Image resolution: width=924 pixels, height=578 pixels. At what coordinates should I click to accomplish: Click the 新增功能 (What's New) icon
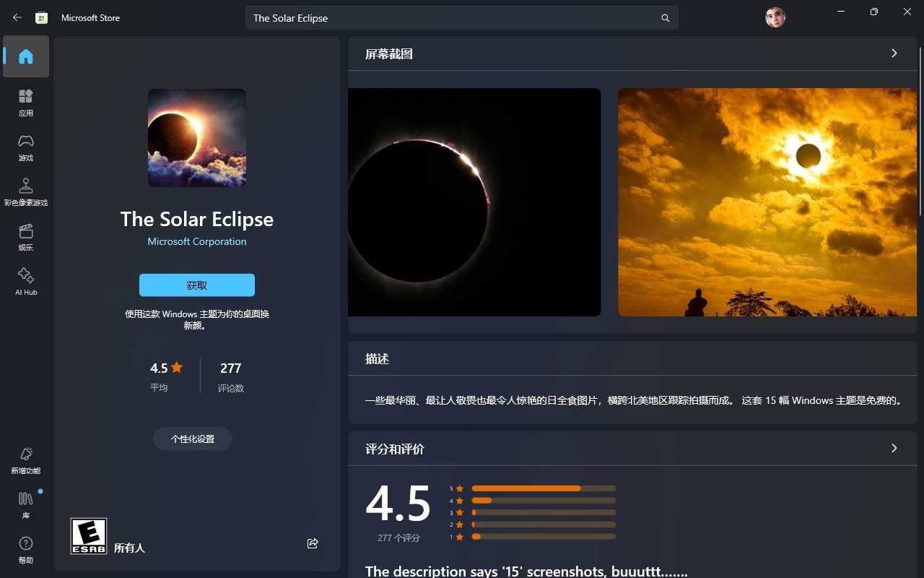point(26,458)
